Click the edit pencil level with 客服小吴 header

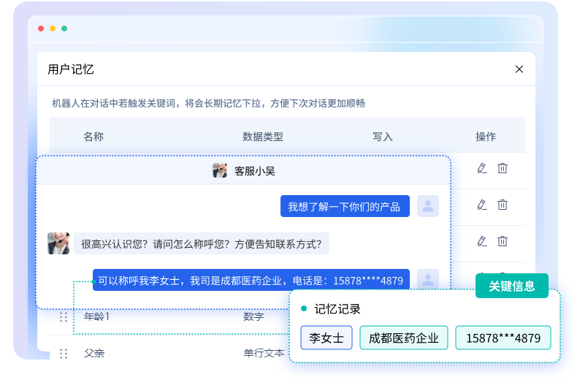pos(482,168)
